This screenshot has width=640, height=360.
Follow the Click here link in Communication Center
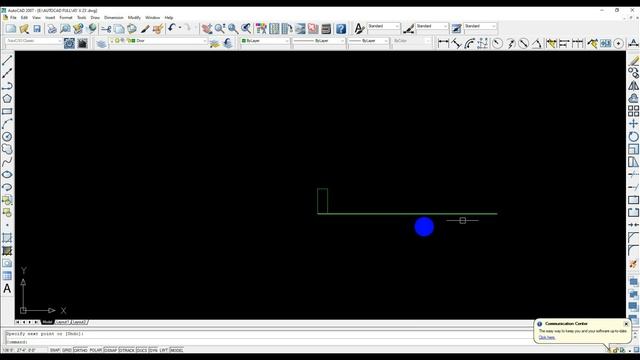(547, 338)
